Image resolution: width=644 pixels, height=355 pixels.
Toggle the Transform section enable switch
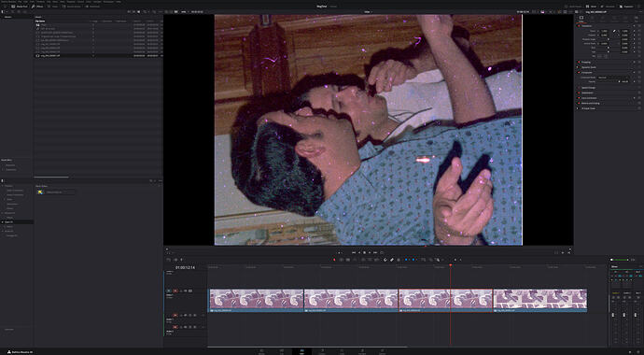pyautogui.click(x=579, y=26)
